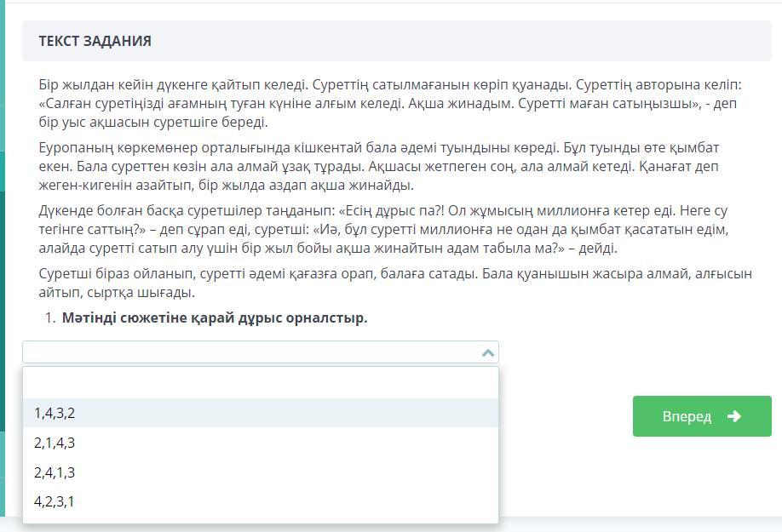This screenshot has height=532, width=782.
Task: Choose the "1,4,3,2" order option
Action: 55,413
